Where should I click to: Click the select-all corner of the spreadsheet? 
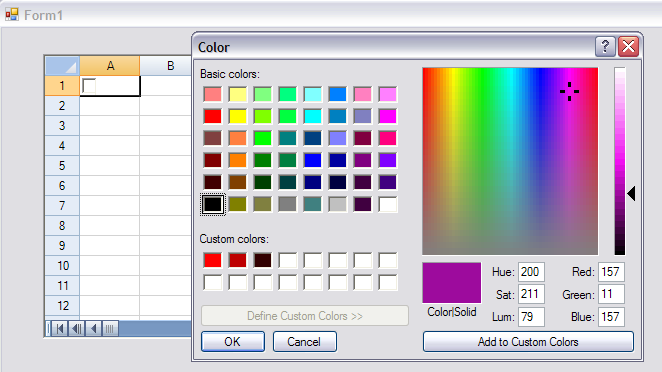point(62,66)
